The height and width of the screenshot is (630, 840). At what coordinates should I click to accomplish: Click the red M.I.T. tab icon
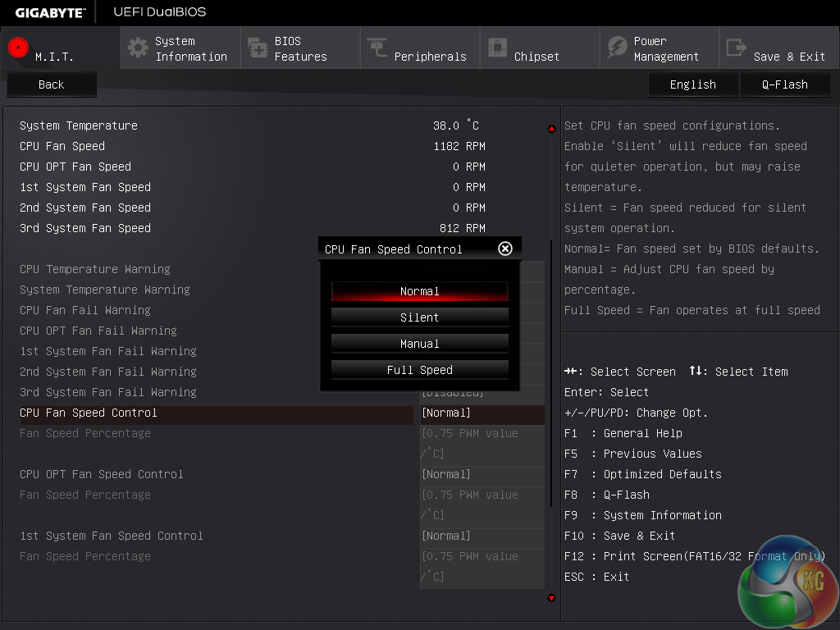(x=18, y=48)
